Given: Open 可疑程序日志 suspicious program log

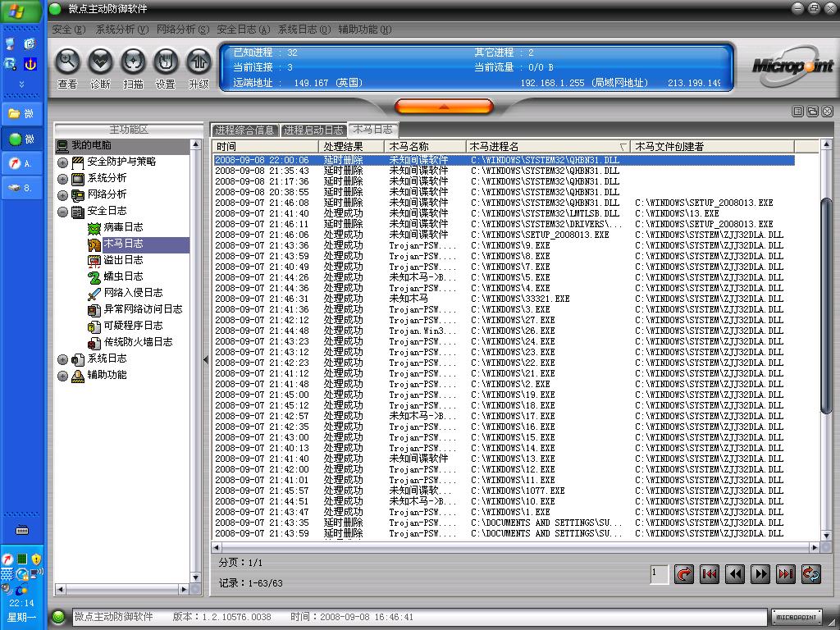Looking at the screenshot, I should tap(126, 326).
